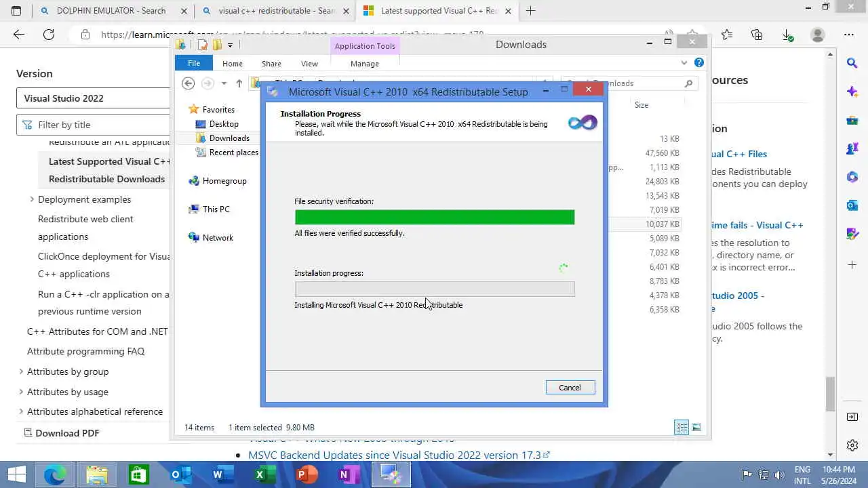Click the Download PDF link

62,433
